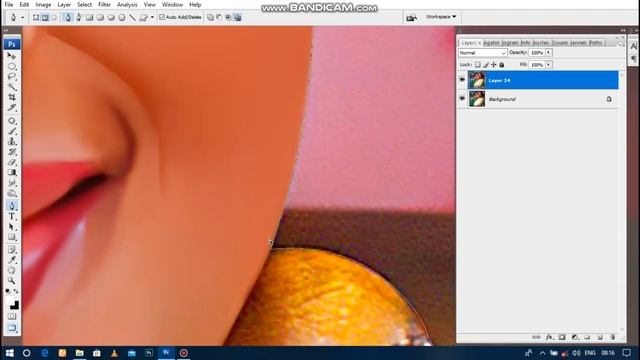Open the Fill slider arrow
640x360 pixels.
[x=549, y=64]
